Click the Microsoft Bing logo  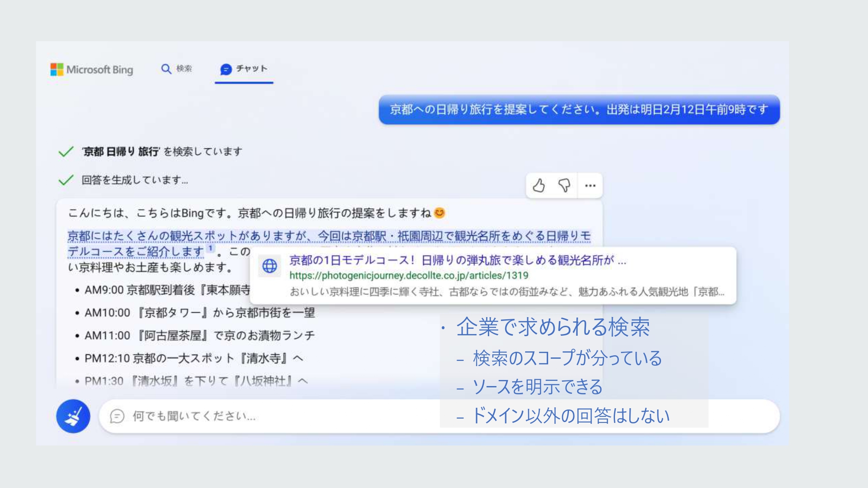[x=92, y=69]
